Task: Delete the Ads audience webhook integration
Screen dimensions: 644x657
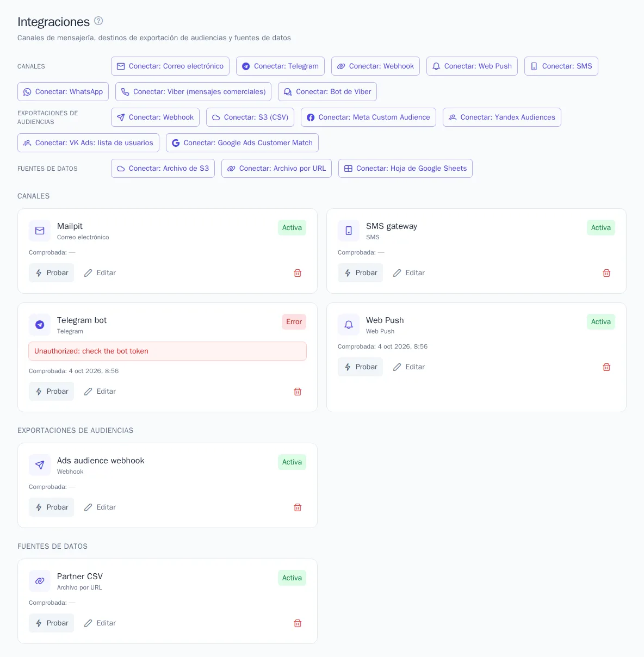Action: [298, 507]
